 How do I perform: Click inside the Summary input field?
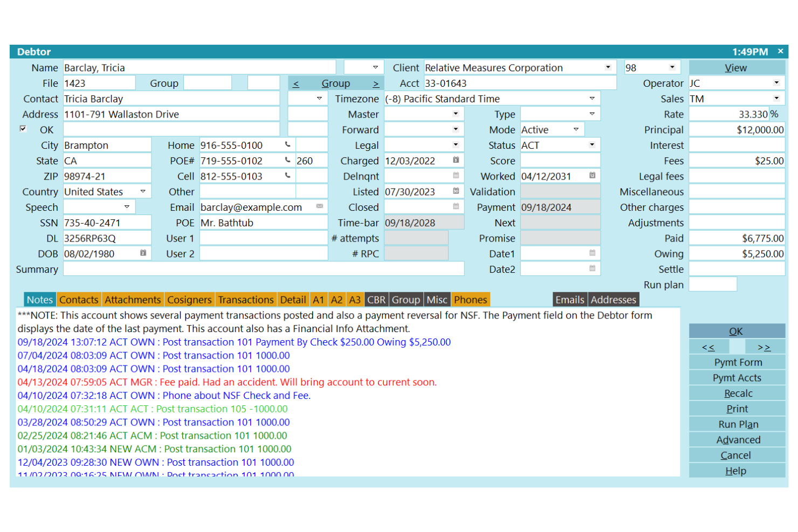tap(264, 269)
